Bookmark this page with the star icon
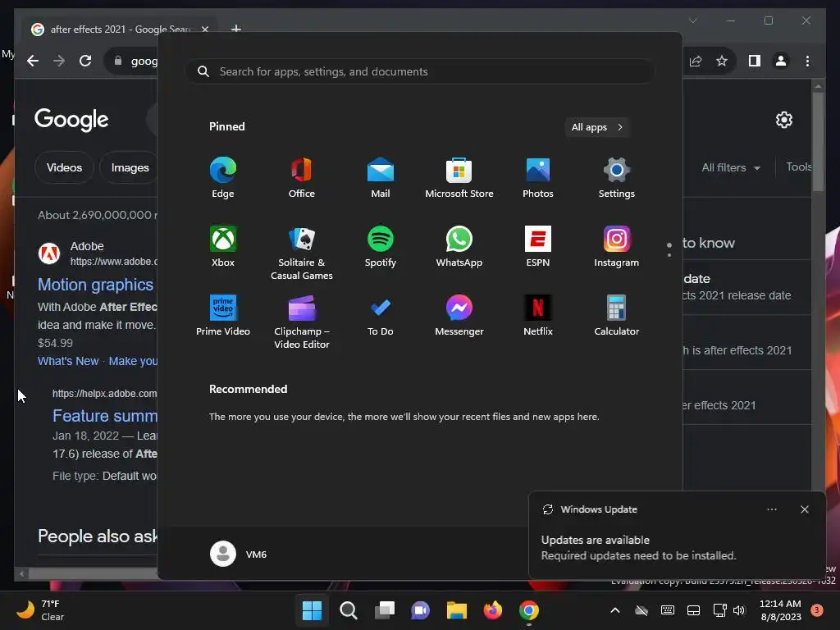Image resolution: width=840 pixels, height=630 pixels. point(722,61)
